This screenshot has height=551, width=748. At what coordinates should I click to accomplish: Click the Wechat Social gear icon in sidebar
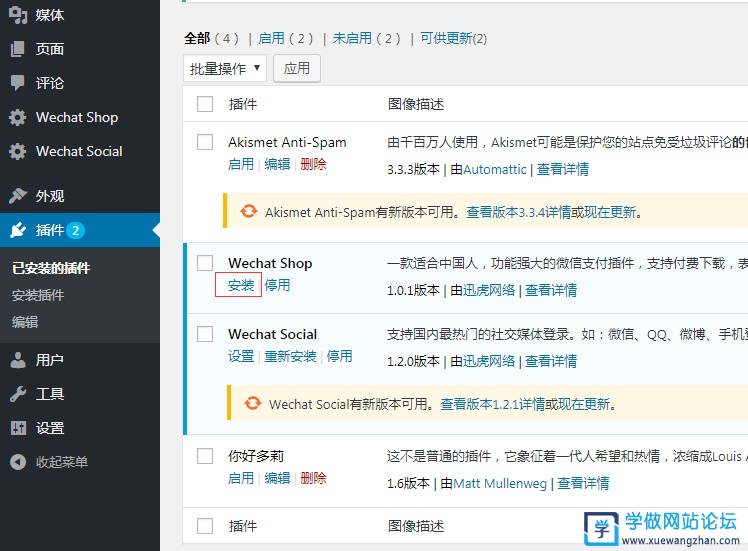[17, 151]
